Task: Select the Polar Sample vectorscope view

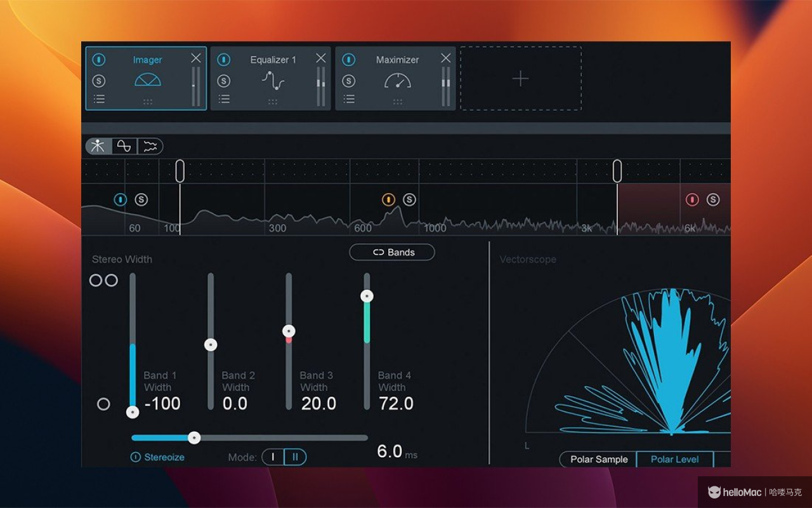Action: coord(598,459)
